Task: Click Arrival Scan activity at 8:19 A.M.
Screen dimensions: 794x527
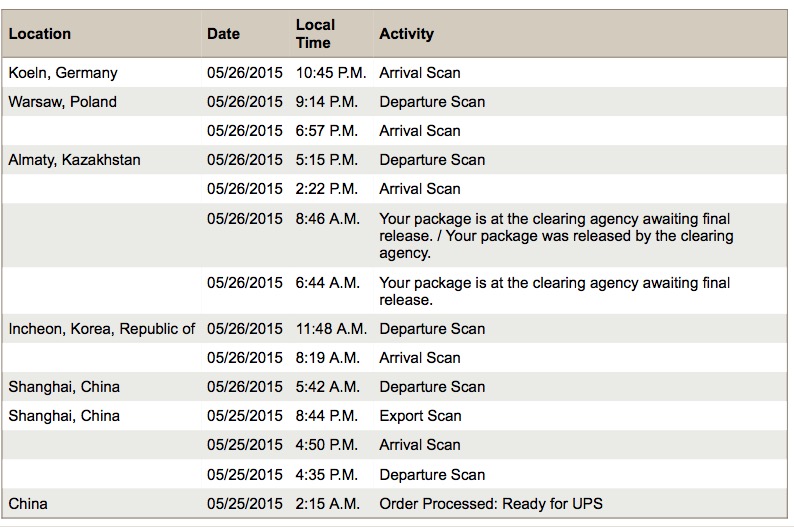Action: coord(420,358)
